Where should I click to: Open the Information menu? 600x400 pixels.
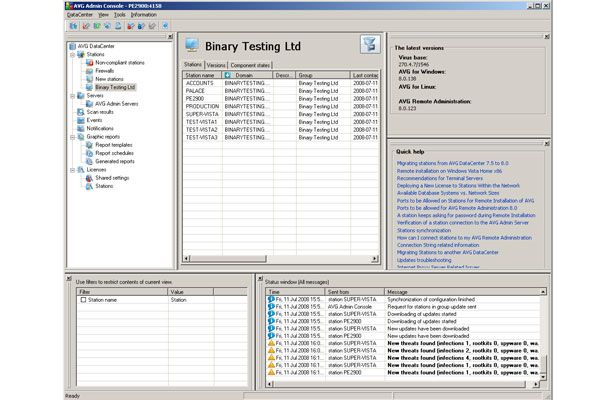point(144,15)
